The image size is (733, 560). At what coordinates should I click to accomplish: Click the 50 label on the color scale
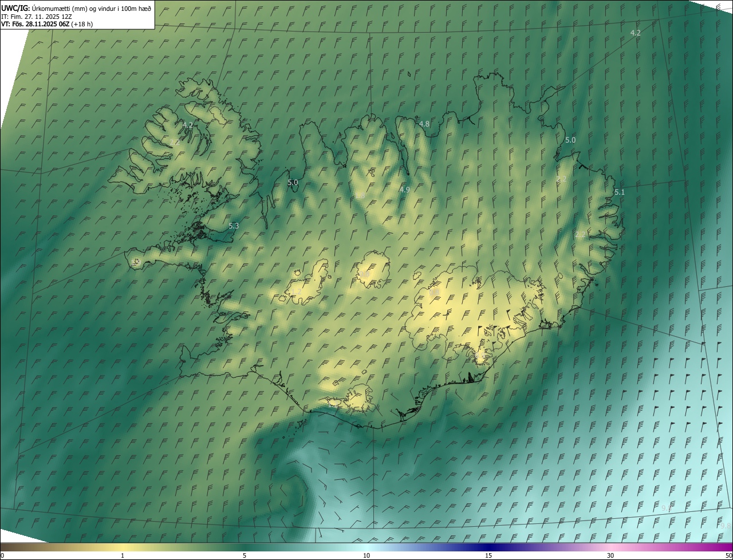[728, 555]
